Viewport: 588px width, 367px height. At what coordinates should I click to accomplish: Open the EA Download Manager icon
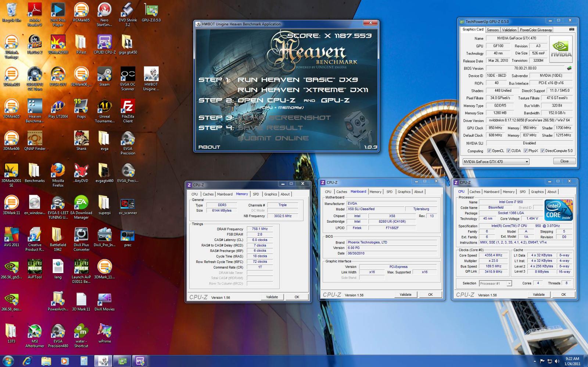pyautogui.click(x=81, y=207)
